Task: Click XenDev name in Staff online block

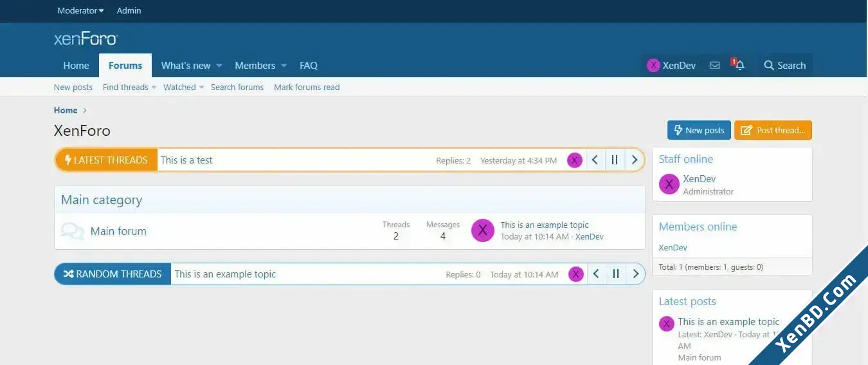Action: (700, 179)
